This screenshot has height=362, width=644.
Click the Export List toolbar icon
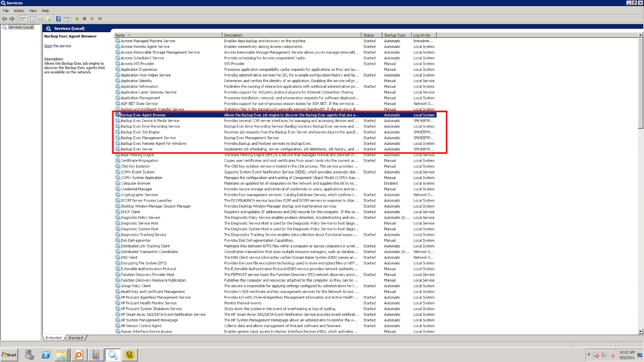coord(48,19)
